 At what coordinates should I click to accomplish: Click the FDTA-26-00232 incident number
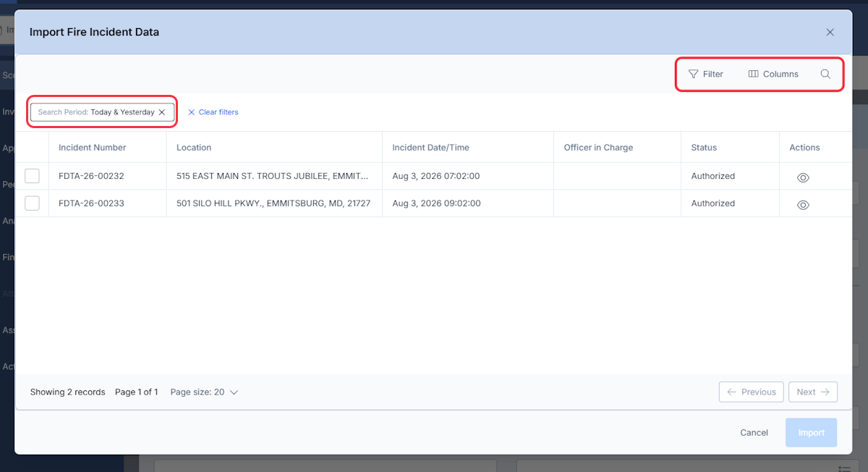pyautogui.click(x=91, y=176)
